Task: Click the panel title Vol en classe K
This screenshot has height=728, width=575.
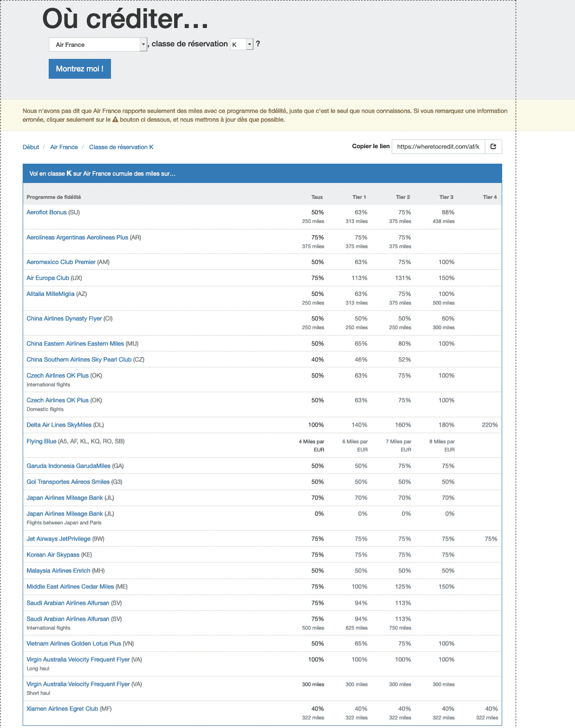Action: (102, 173)
